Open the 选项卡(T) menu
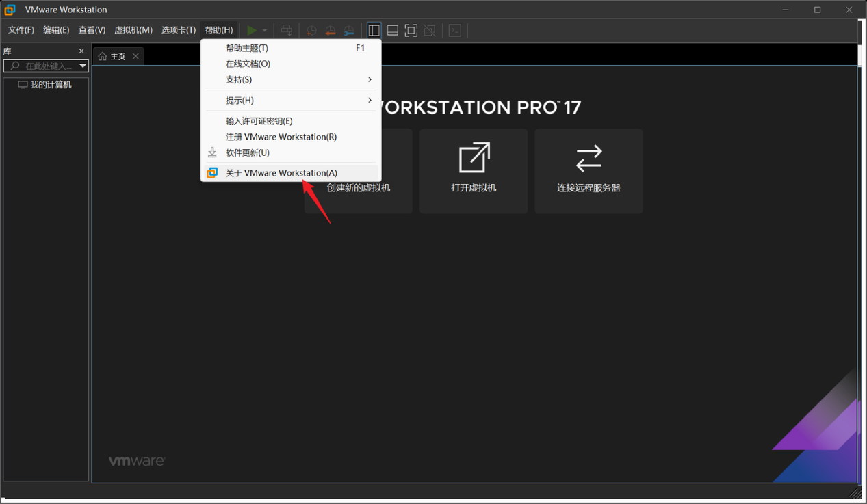 [179, 30]
